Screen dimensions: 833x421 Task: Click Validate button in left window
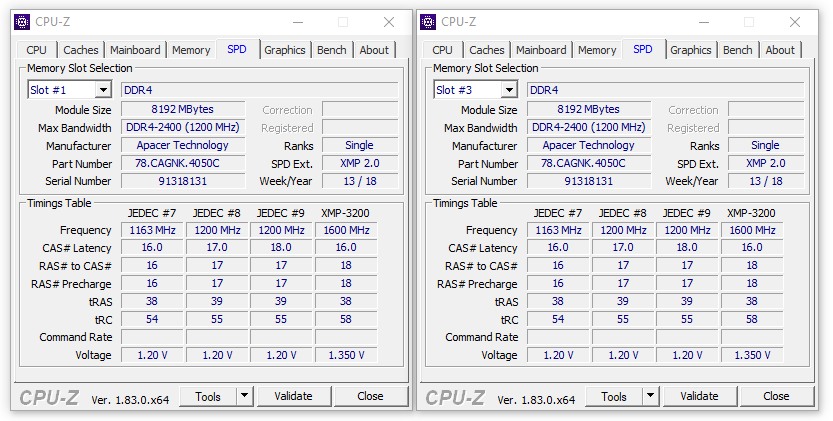294,397
